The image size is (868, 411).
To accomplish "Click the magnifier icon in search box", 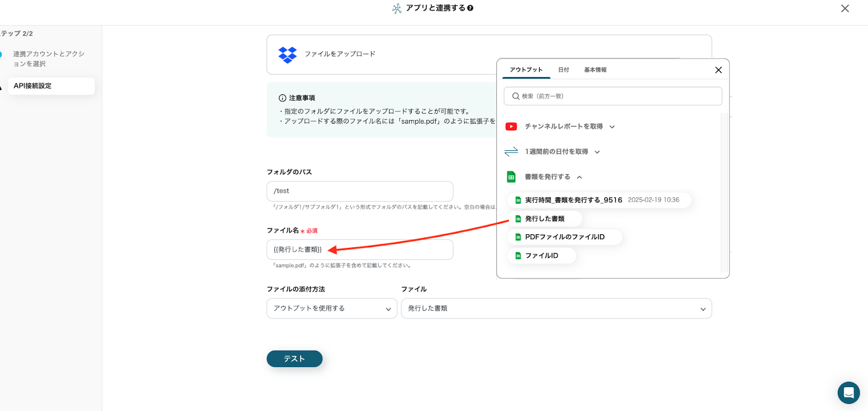I will pyautogui.click(x=515, y=96).
